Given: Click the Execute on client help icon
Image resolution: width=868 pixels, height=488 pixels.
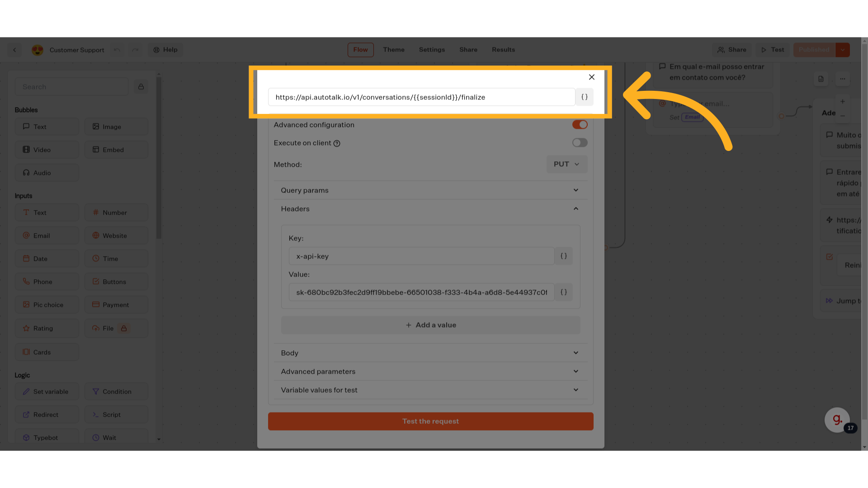Looking at the screenshot, I should (x=337, y=143).
